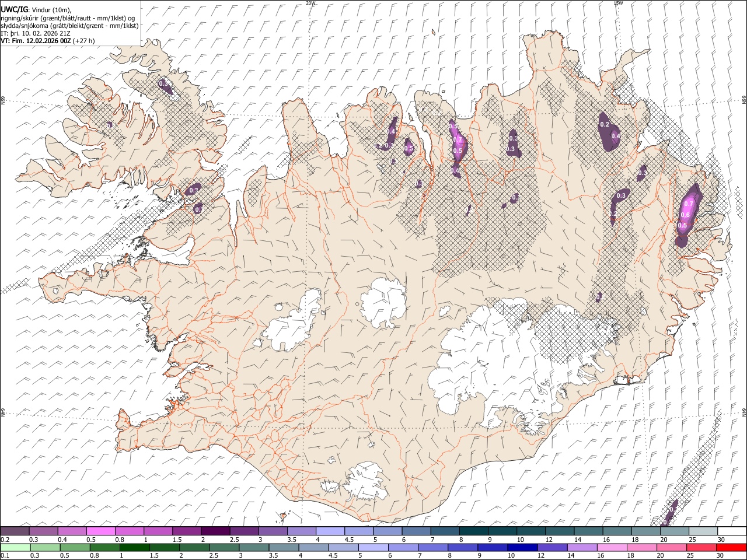747x560 pixels.
Task: Pick the 0.1–0.3 palest green swatch, lower legend
Action: point(15,547)
